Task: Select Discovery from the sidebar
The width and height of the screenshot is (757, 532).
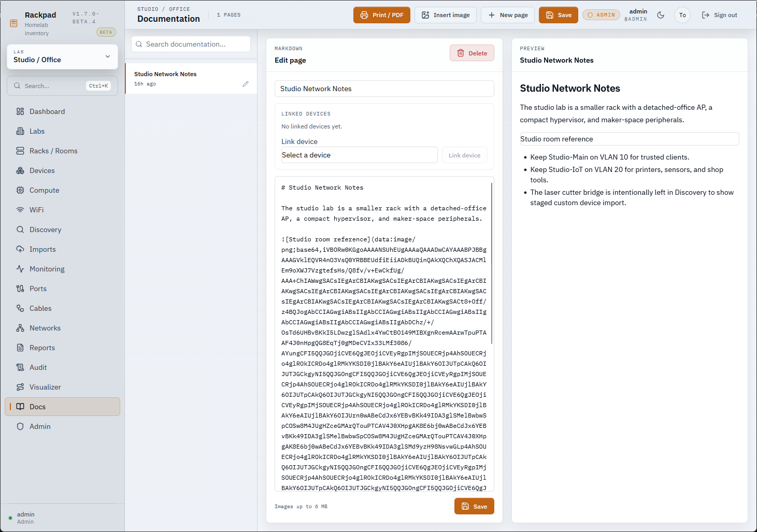Action: [62, 229]
